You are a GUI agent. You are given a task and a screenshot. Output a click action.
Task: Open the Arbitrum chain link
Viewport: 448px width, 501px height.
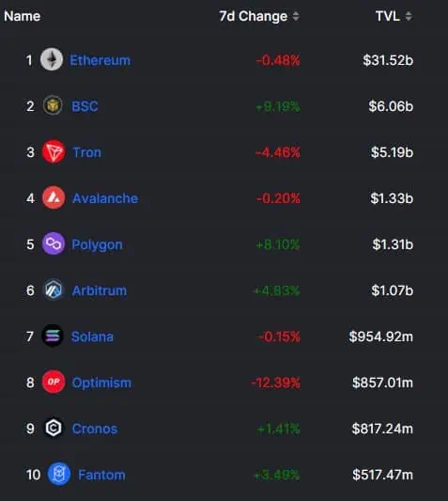coord(100,290)
